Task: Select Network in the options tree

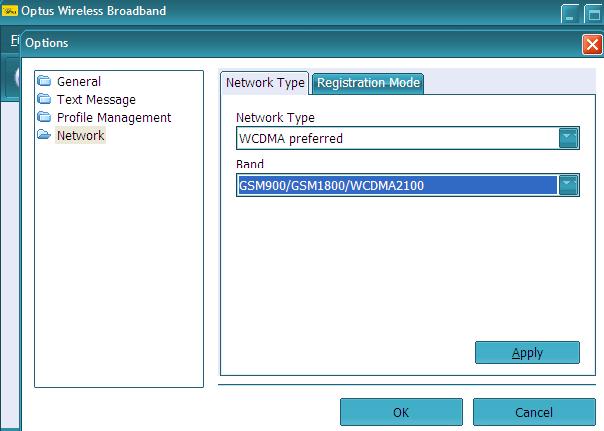Action: click(81, 136)
